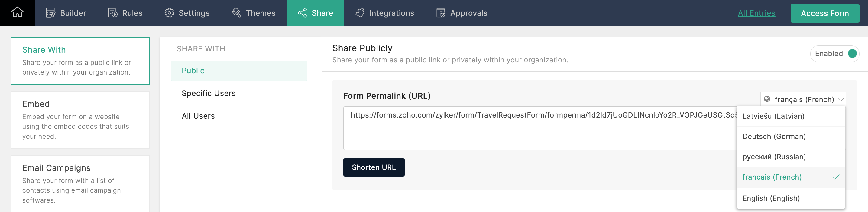The width and height of the screenshot is (868, 212).
Task: Select Deutsch (German) language option
Action: pyautogui.click(x=774, y=136)
